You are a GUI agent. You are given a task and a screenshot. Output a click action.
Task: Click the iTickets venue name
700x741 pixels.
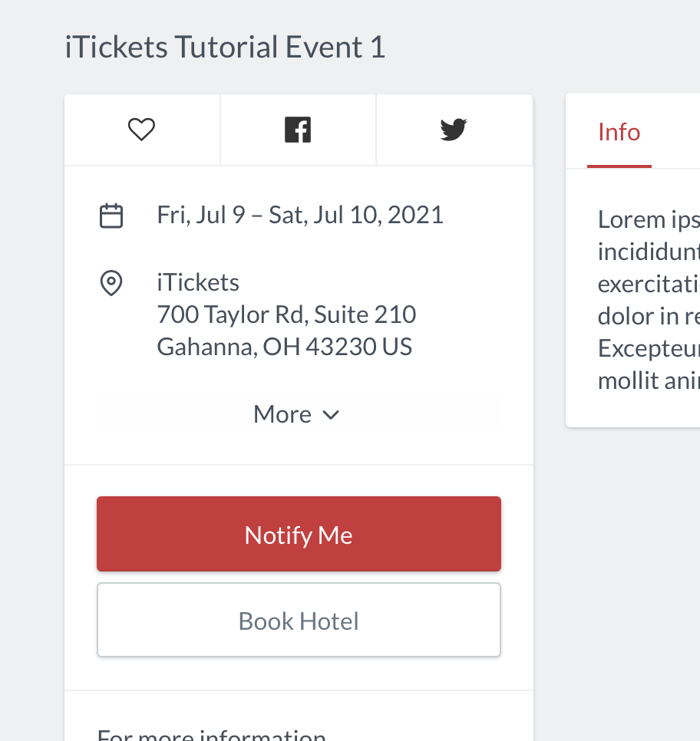[x=198, y=282]
